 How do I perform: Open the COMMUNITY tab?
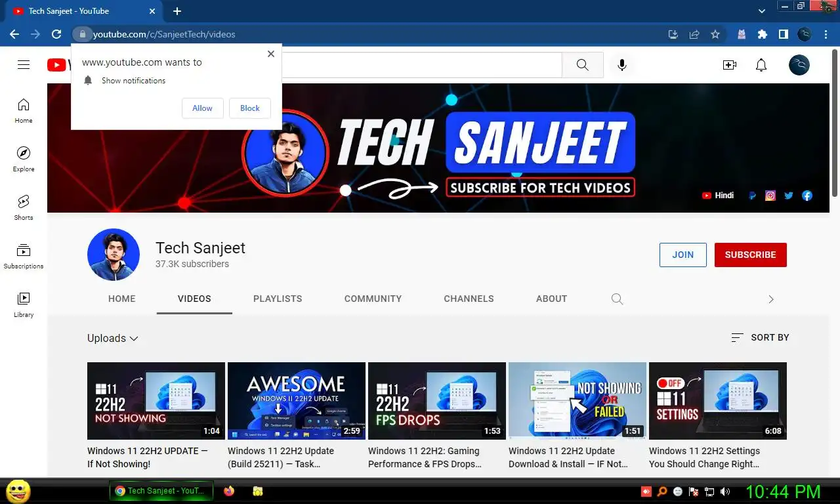click(x=373, y=299)
